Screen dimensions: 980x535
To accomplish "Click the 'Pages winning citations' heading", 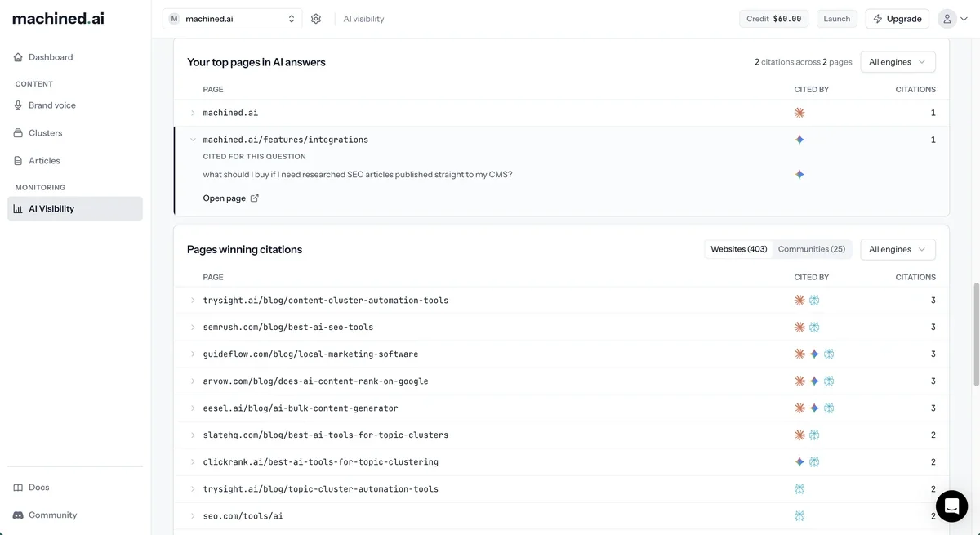I will [244, 249].
